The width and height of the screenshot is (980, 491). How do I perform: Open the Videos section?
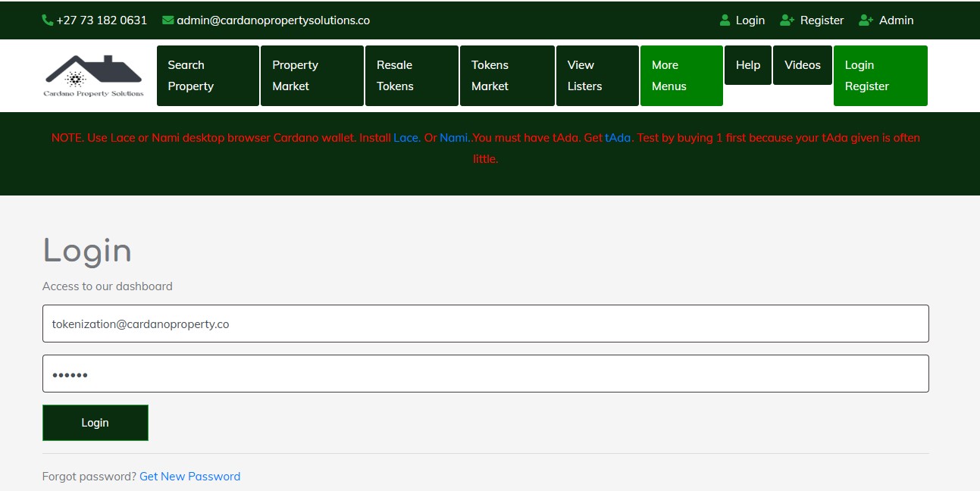coord(802,64)
